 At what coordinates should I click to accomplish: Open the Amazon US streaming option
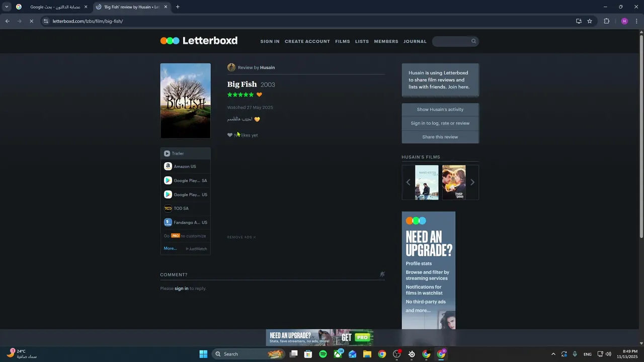[x=185, y=166]
